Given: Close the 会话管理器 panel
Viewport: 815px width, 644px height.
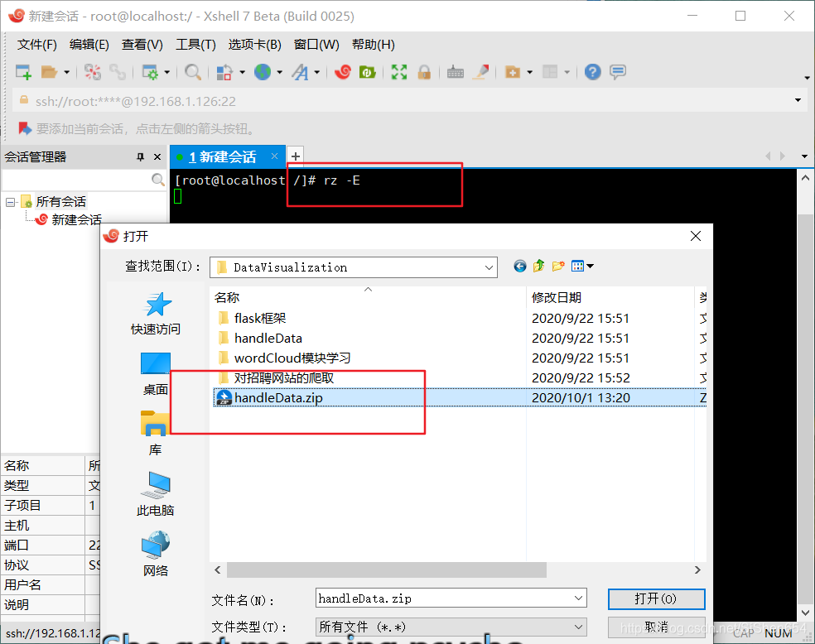Looking at the screenshot, I should 157,156.
